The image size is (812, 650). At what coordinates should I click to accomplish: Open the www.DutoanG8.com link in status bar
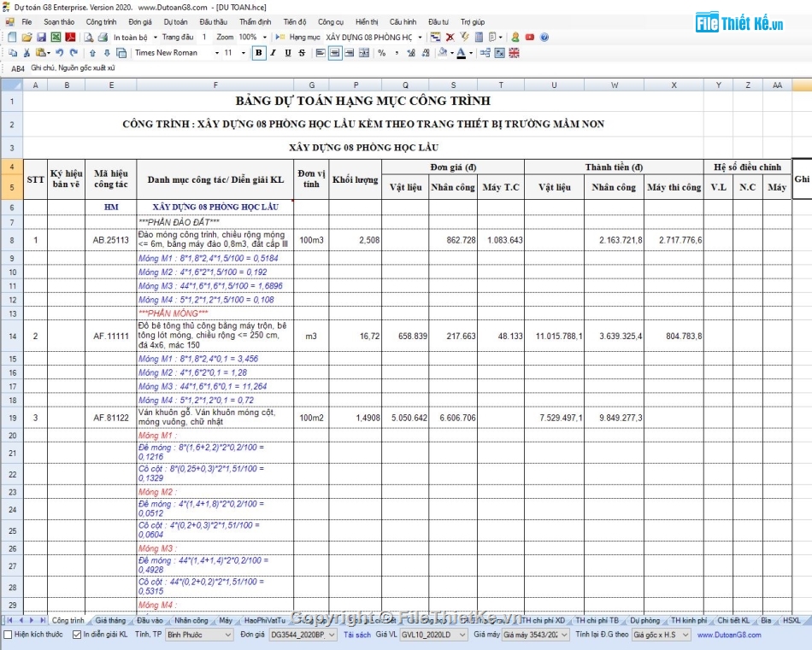(x=729, y=635)
